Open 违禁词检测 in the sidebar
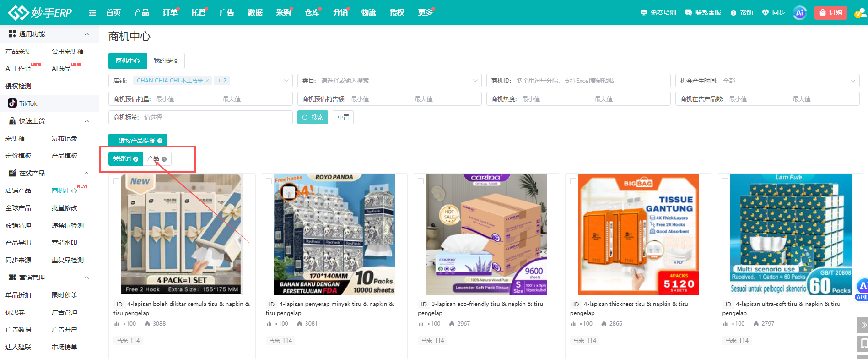This screenshot has width=868, height=359. click(x=68, y=225)
